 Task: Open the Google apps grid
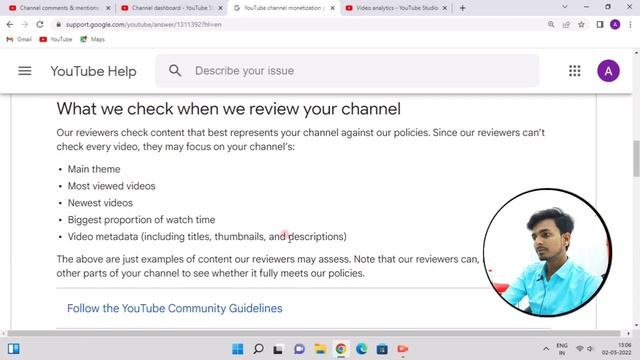pos(575,71)
